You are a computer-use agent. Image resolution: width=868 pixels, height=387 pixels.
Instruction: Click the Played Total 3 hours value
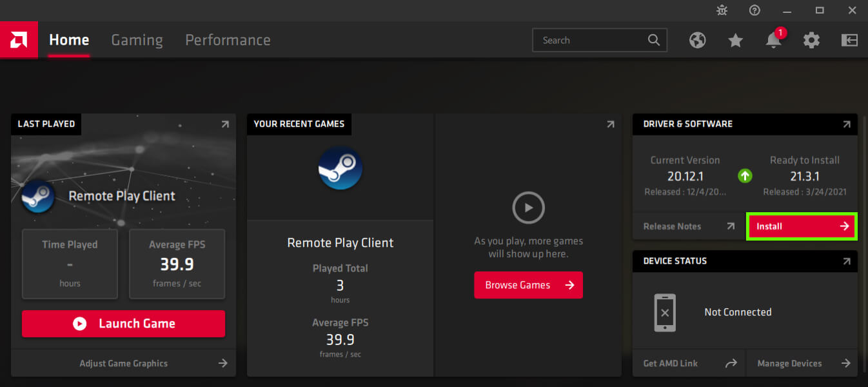coord(340,284)
